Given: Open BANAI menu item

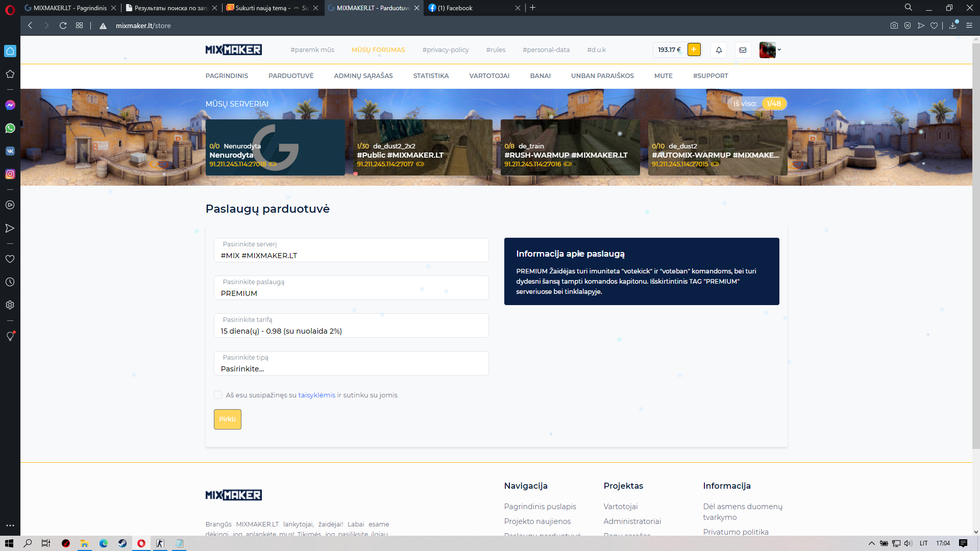Looking at the screenshot, I should [x=540, y=76].
